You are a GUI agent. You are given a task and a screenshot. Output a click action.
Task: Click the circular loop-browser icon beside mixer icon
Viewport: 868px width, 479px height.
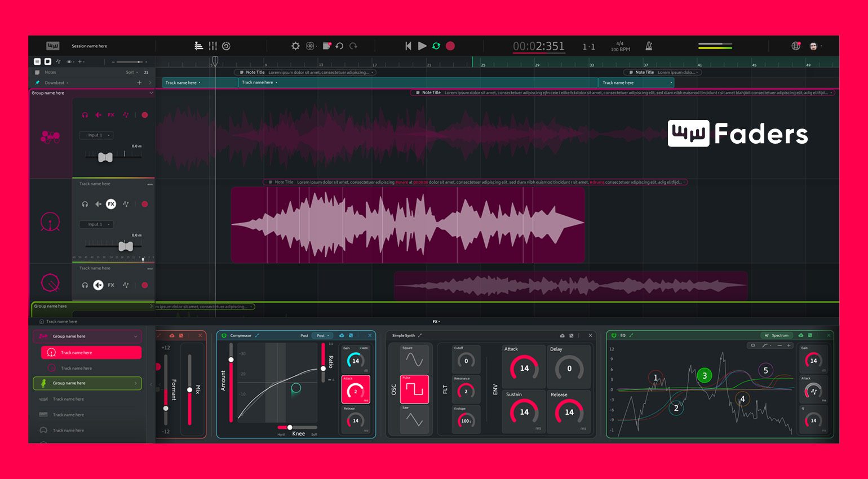click(226, 46)
